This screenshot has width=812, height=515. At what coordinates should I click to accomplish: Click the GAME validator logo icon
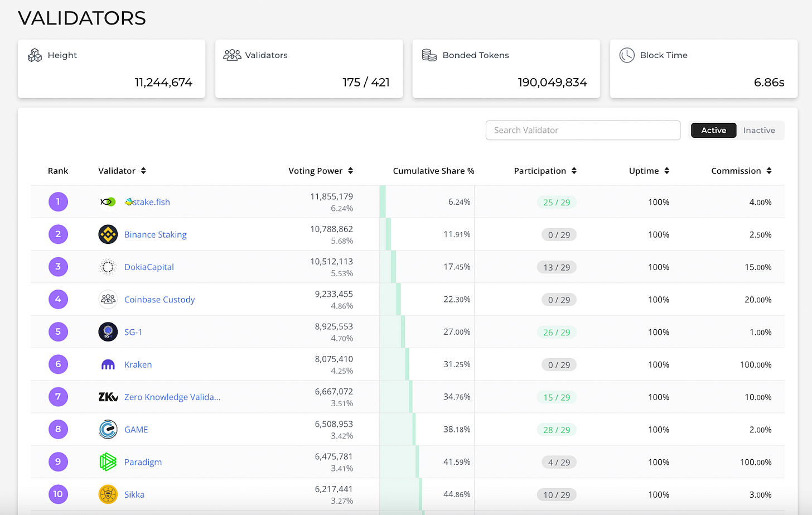[x=108, y=430]
